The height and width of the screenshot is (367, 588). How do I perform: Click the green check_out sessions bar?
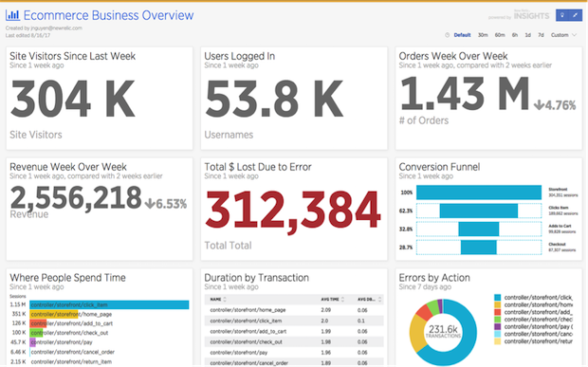click(x=36, y=333)
